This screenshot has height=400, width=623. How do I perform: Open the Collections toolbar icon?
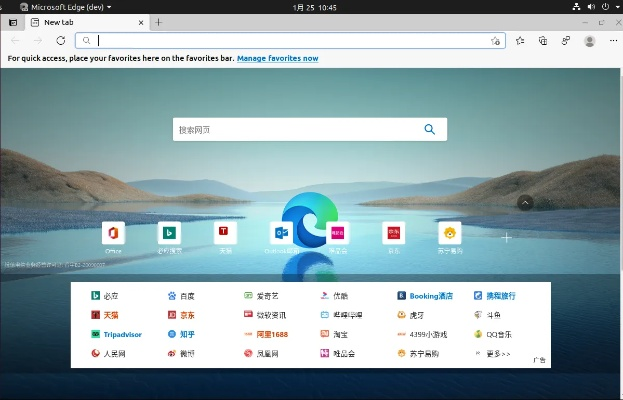point(543,41)
